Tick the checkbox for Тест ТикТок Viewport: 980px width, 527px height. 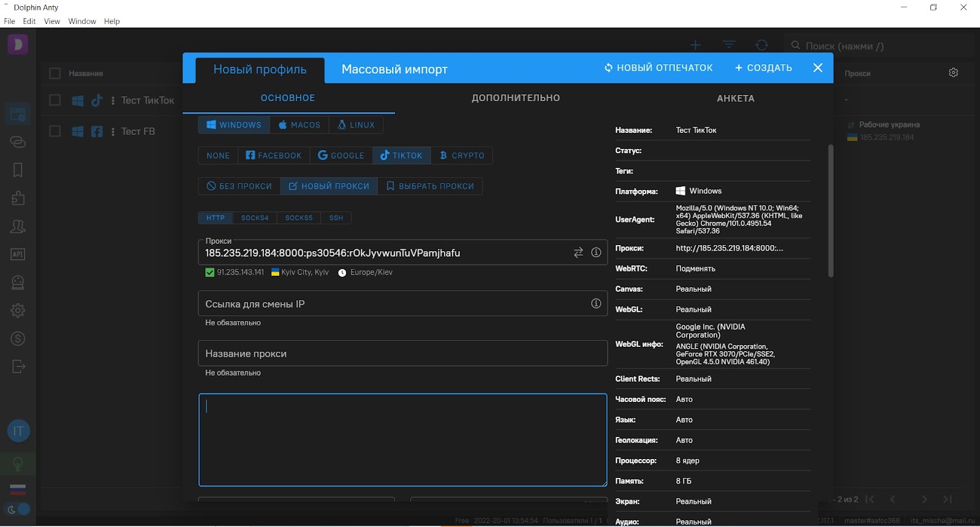(55, 100)
